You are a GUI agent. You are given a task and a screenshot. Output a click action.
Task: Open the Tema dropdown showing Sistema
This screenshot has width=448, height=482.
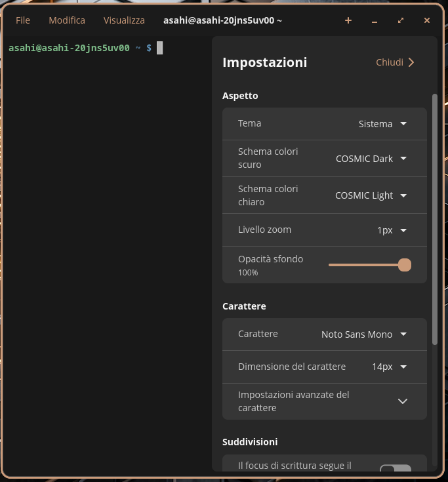pyautogui.click(x=382, y=124)
